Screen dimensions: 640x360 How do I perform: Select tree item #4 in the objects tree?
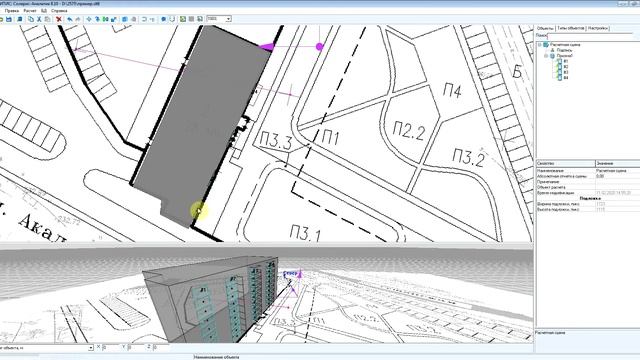[565, 77]
